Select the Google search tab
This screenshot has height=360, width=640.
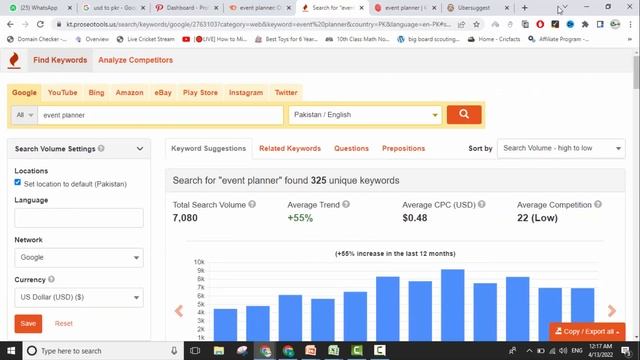click(x=24, y=93)
